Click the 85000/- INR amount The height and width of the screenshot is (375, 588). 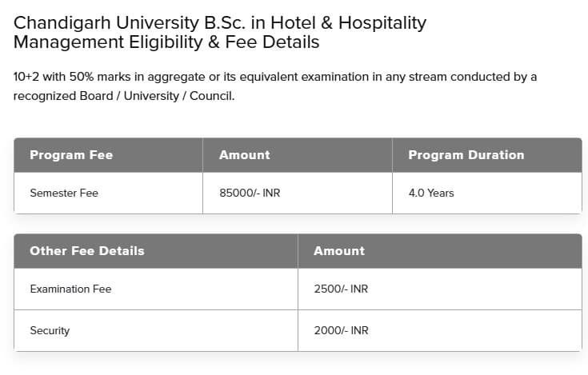[x=250, y=193]
